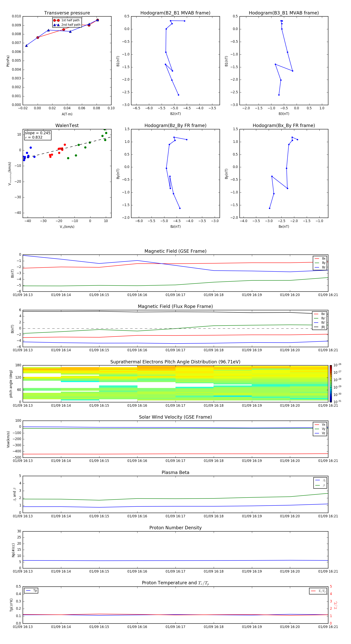Click the Hodogram(B3_B1 MVAB frame) title
The height and width of the screenshot is (644, 351).
[x=284, y=13]
